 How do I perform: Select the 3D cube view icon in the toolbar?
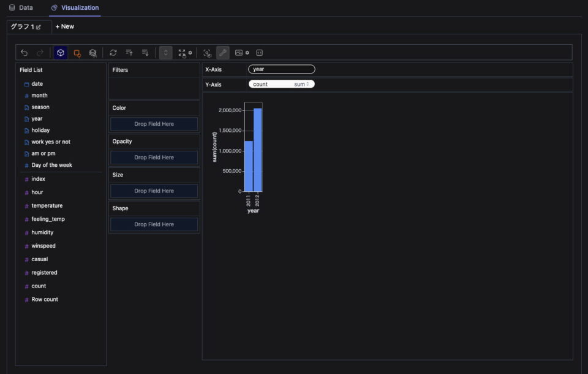(x=59, y=53)
